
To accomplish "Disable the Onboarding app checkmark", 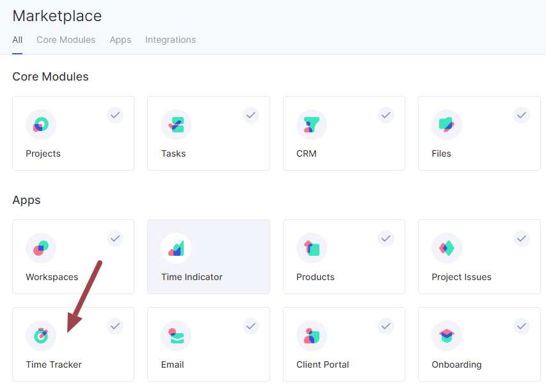I will (x=522, y=326).
